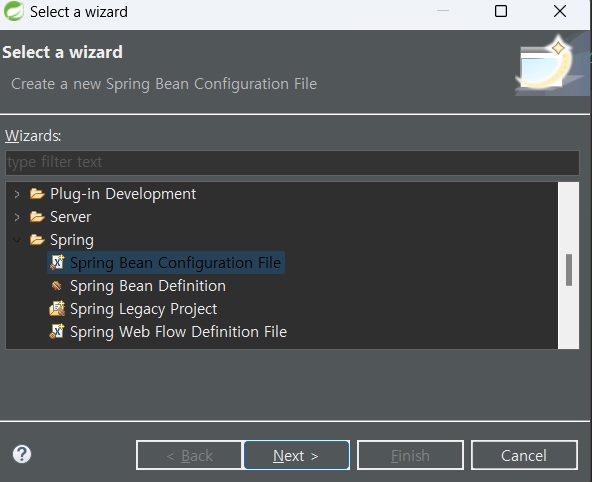Click the Spring Web Flow Definition File icon

(x=57, y=331)
